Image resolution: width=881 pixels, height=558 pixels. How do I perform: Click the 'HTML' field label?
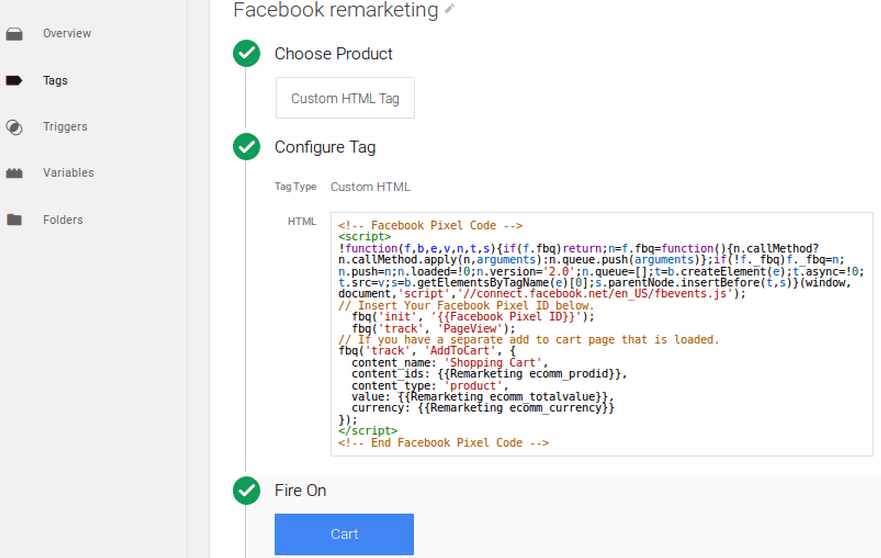coord(302,221)
